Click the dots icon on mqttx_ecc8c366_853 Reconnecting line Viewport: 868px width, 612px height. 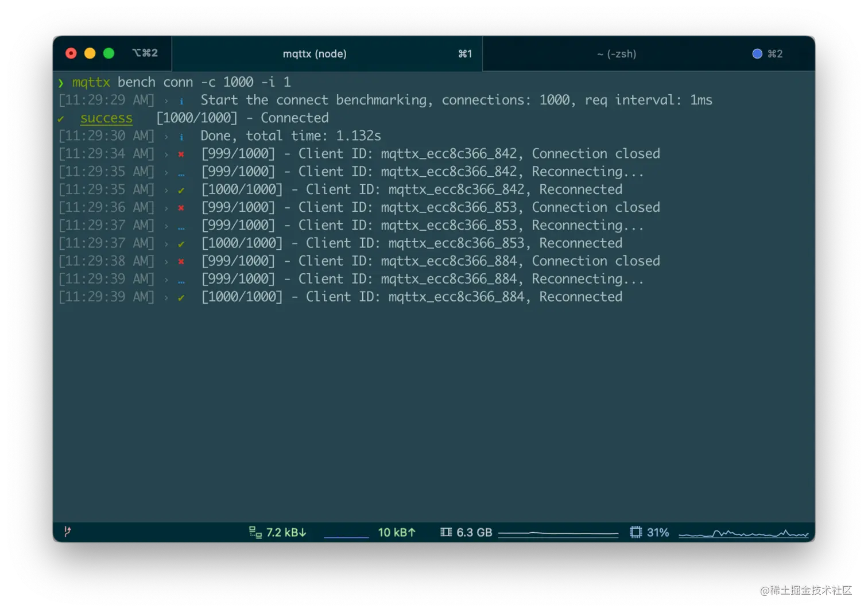tap(181, 228)
